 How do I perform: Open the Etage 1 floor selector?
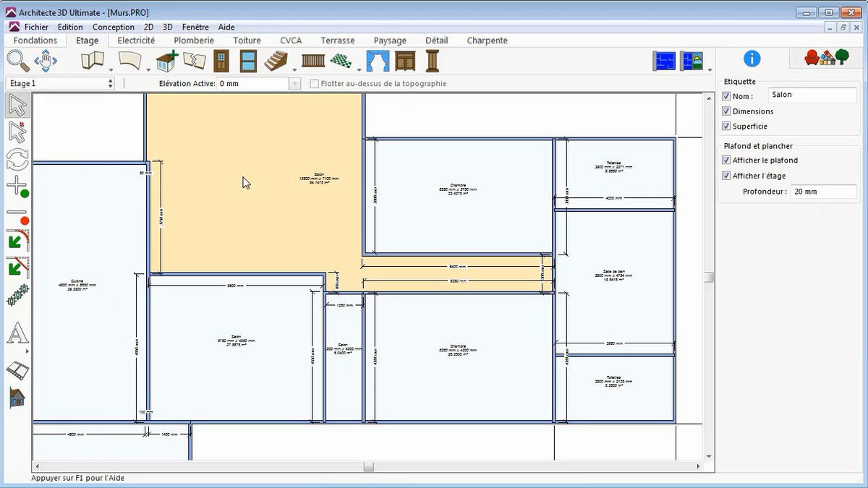point(60,84)
